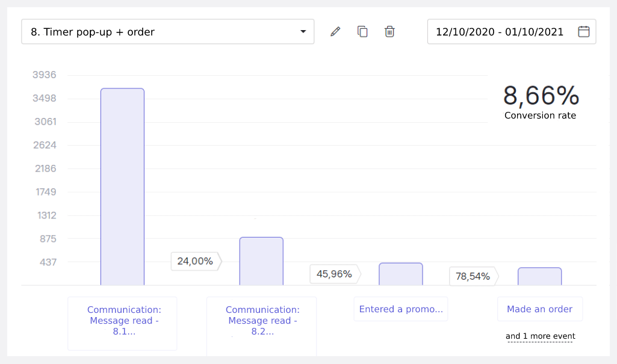Open the 'Communication: Message read - 8.2...' step label
The height and width of the screenshot is (364, 617).
262,321
